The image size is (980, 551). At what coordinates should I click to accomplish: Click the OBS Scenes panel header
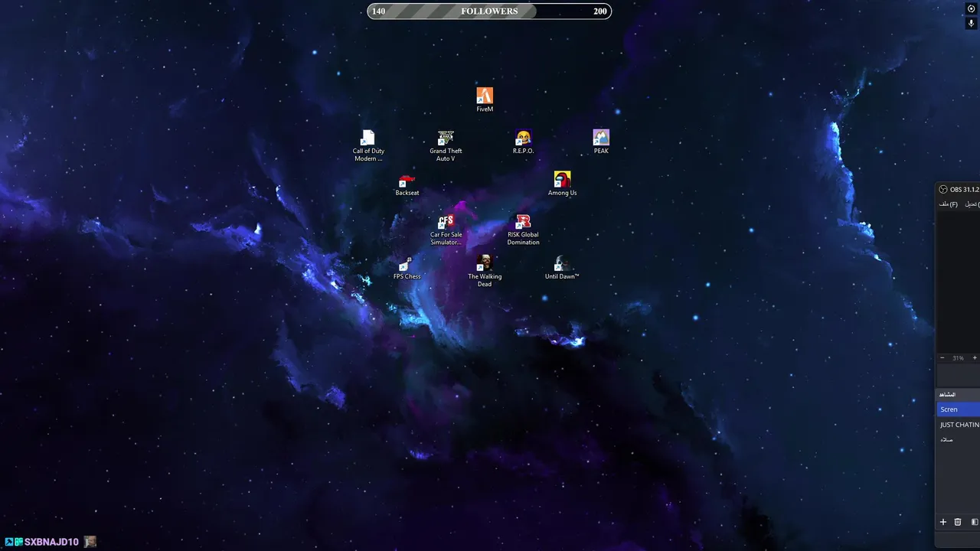pos(959,394)
